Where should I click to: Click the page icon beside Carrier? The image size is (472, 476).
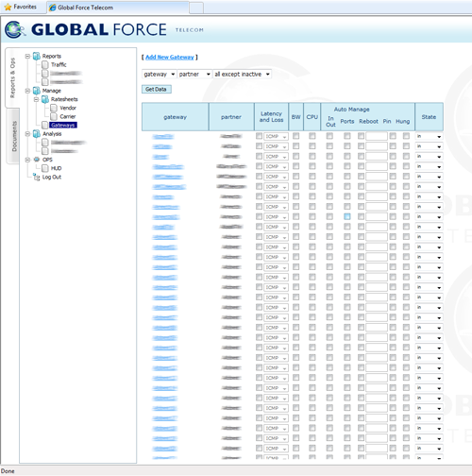pos(54,116)
